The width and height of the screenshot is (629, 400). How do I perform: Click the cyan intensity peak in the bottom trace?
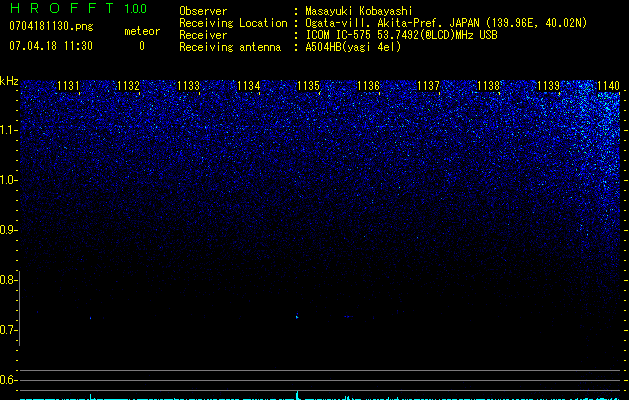pos(297,394)
